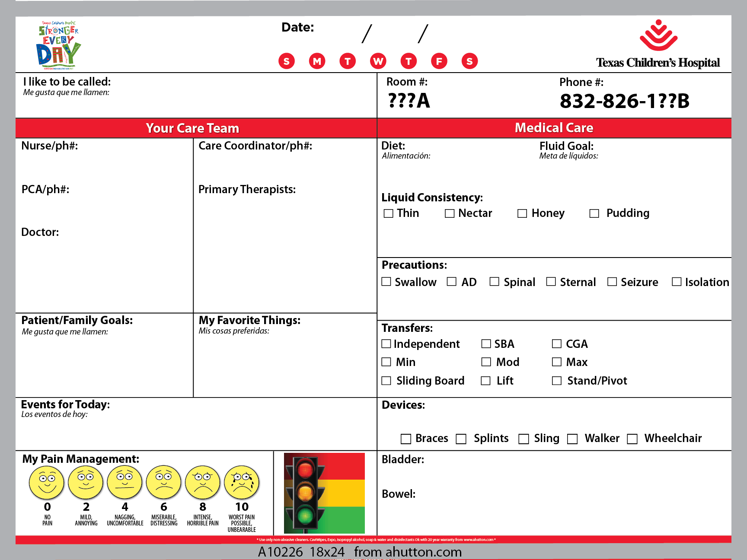Mark the Independent transfer checkbox
Viewport: 747px width, 560px height.
tap(386, 344)
